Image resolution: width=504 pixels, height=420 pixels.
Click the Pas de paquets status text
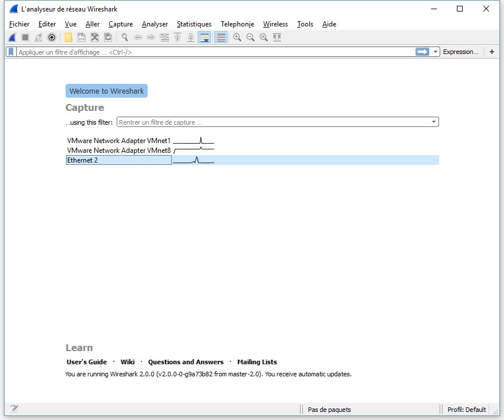tap(329, 410)
